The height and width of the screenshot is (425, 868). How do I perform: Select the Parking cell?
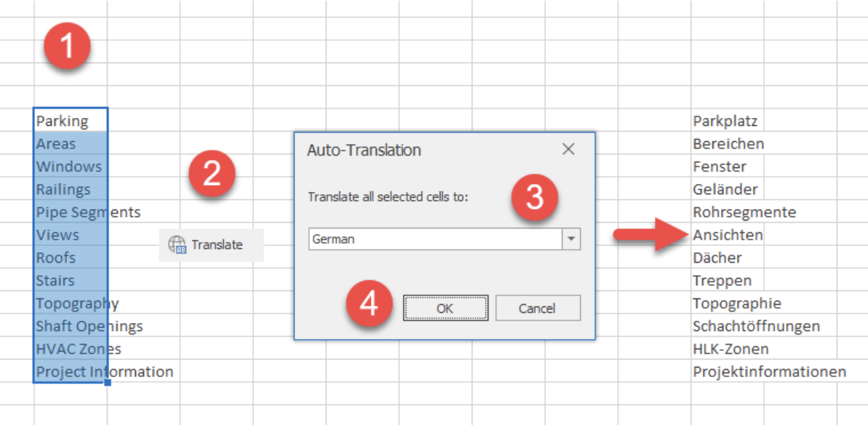pyautogui.click(x=71, y=120)
